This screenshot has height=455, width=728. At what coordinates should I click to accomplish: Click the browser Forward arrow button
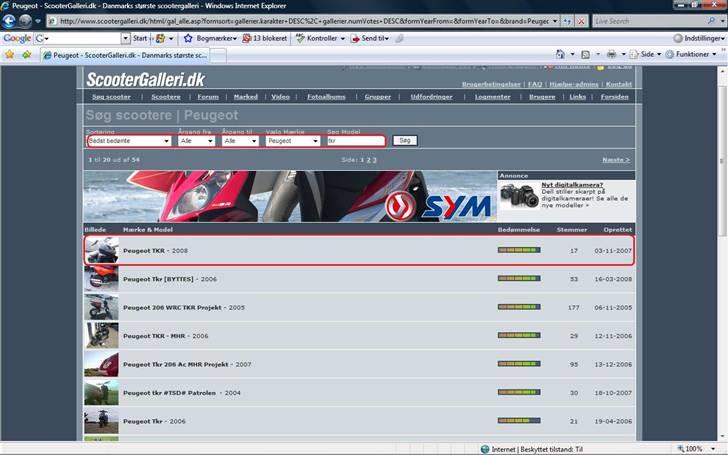pos(25,21)
